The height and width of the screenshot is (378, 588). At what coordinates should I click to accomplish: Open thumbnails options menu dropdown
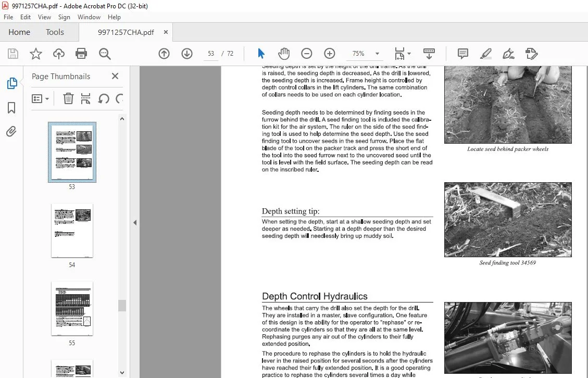(41, 98)
